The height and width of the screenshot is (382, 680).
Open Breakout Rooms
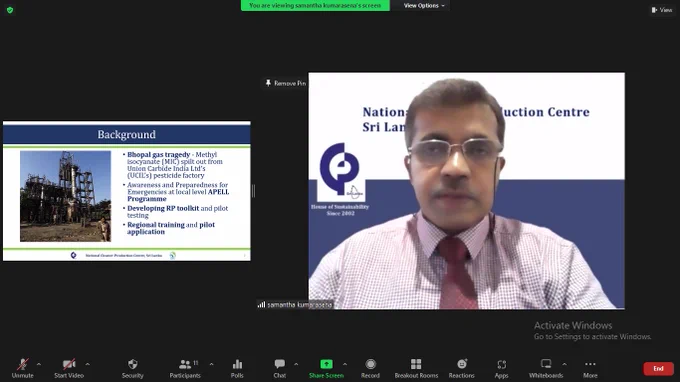click(416, 369)
